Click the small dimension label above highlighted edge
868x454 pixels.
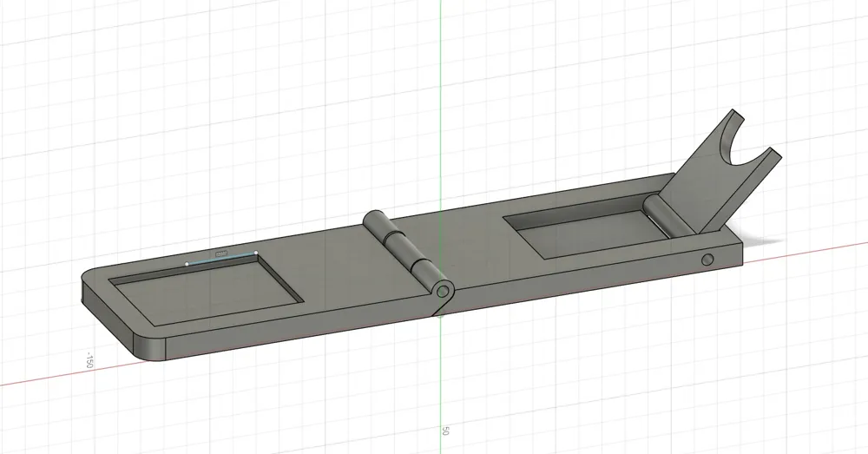coord(221,253)
